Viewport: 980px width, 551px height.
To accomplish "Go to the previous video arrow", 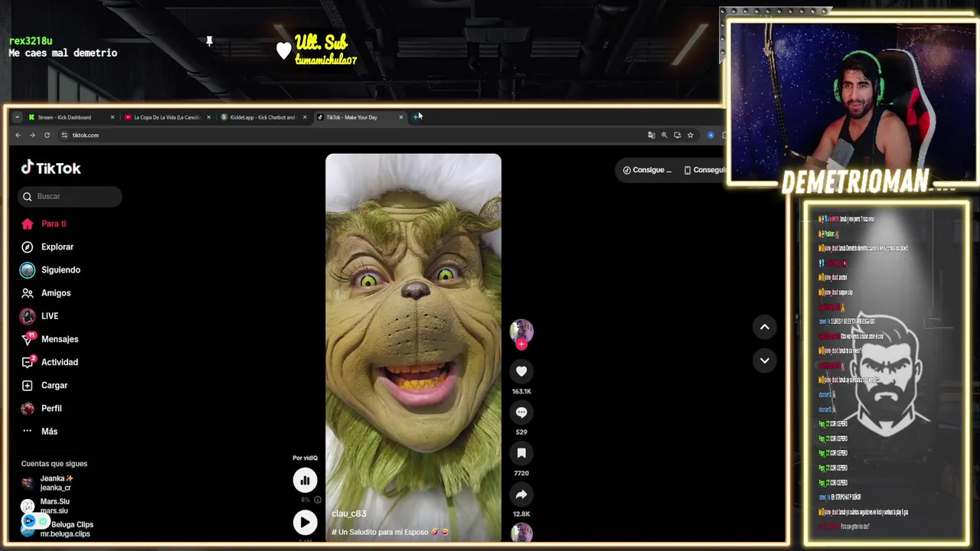I will (x=764, y=327).
